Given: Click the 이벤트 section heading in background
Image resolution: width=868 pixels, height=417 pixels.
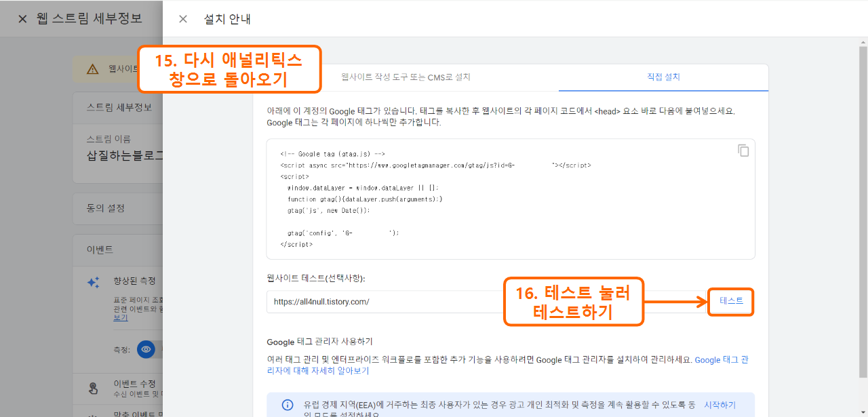Looking at the screenshot, I should tap(100, 250).
